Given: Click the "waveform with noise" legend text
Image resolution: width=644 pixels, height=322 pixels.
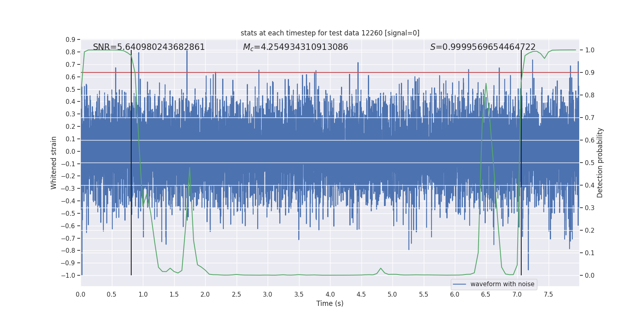Looking at the screenshot, I should tap(502, 284).
